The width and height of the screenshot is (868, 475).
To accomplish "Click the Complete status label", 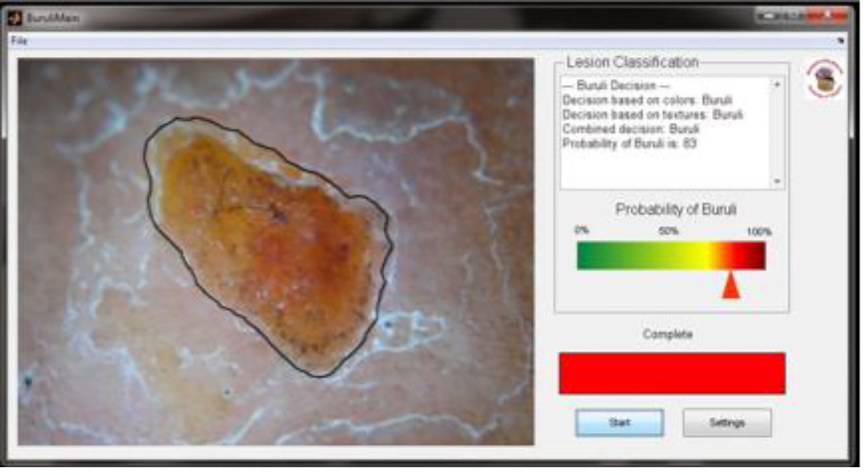I will pos(667,334).
